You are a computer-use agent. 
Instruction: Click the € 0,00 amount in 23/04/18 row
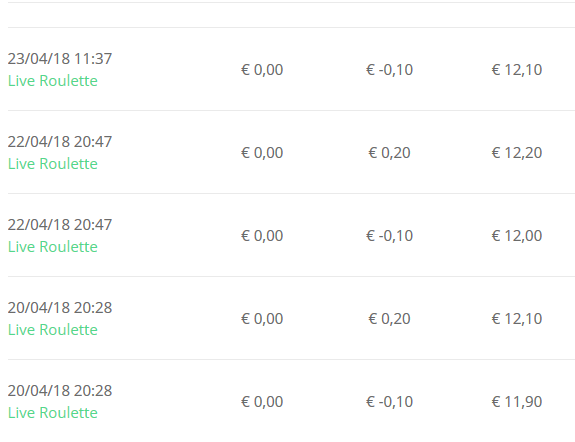pyautogui.click(x=262, y=70)
